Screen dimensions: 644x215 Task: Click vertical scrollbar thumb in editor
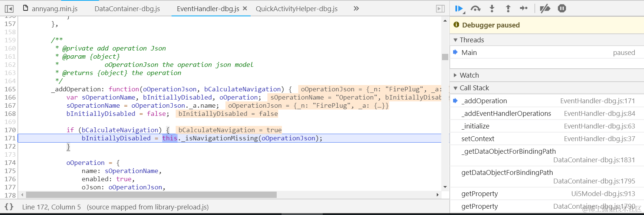pyautogui.click(x=445, y=57)
